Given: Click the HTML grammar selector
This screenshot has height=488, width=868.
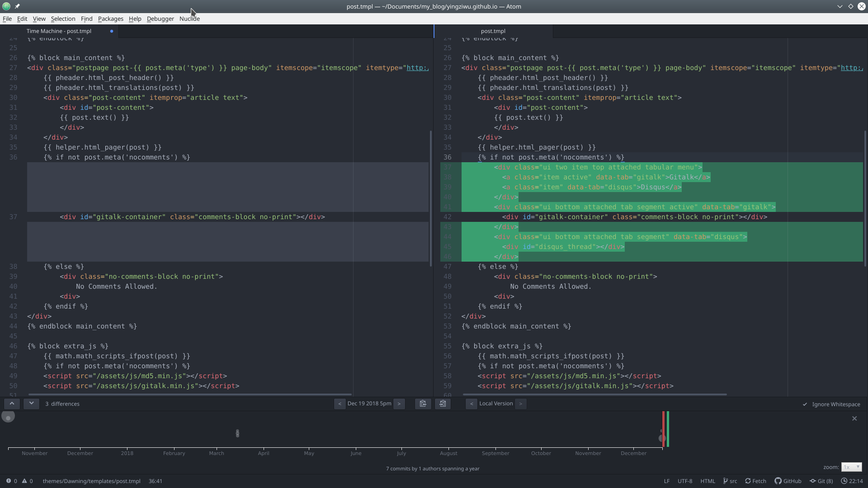Looking at the screenshot, I should pos(708,481).
